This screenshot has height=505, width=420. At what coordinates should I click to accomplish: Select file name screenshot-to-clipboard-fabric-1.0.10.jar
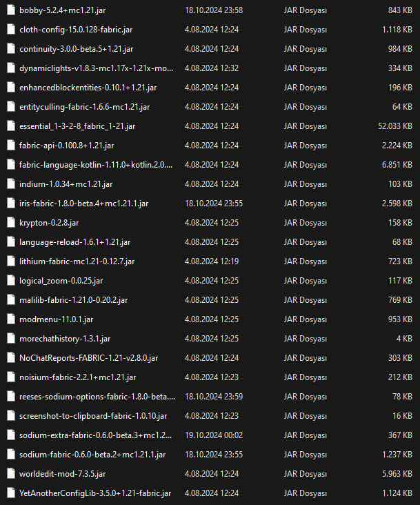pos(93,416)
